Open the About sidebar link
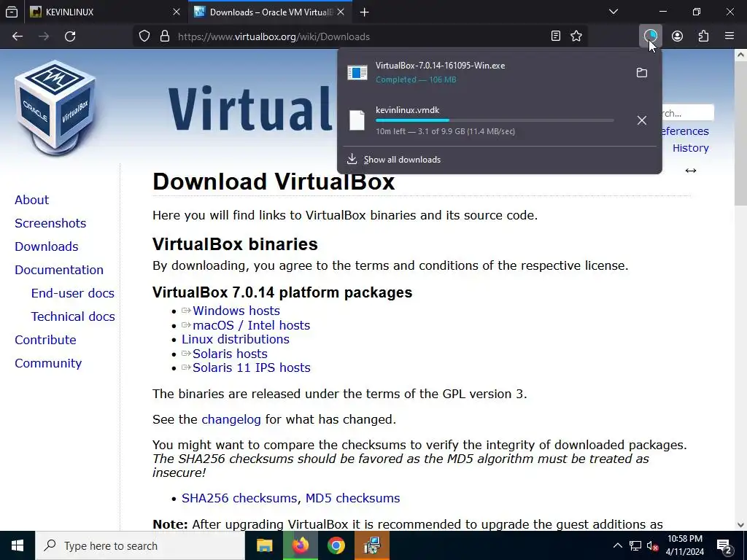747x560 pixels. 31,200
